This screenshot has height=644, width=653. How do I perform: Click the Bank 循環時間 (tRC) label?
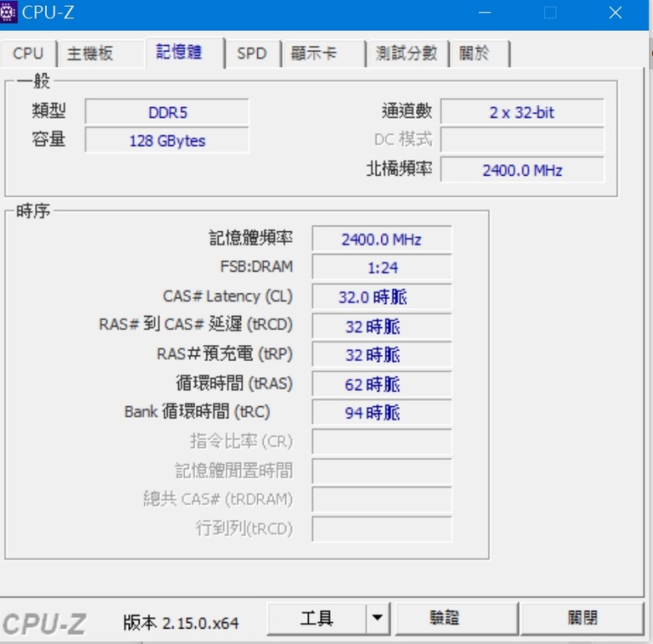point(198,411)
